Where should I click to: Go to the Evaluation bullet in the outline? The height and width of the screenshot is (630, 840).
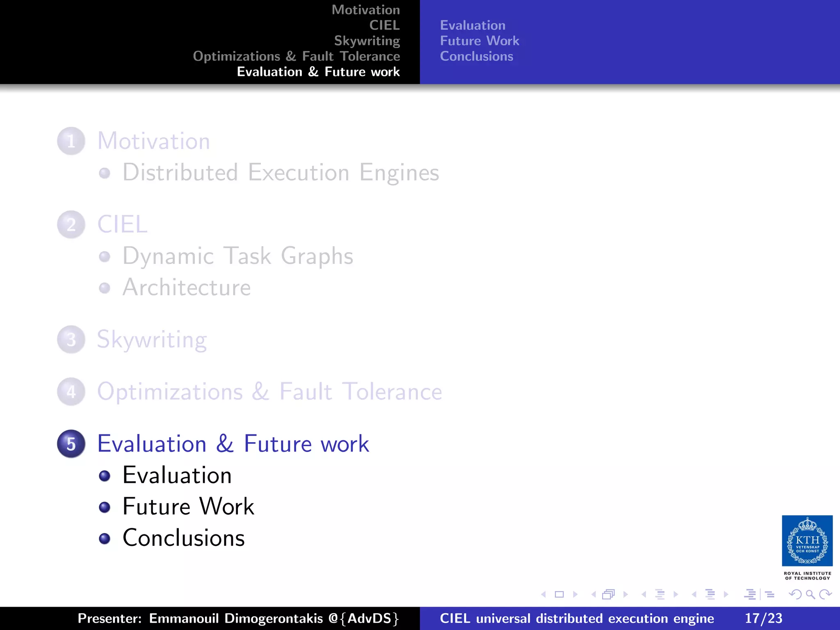point(177,475)
